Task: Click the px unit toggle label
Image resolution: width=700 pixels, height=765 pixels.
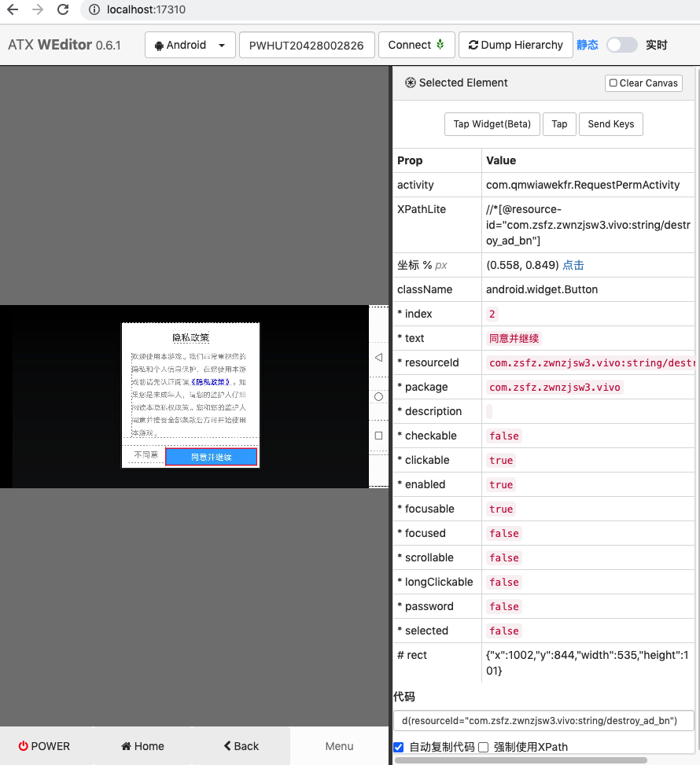Action: pyautogui.click(x=440, y=265)
